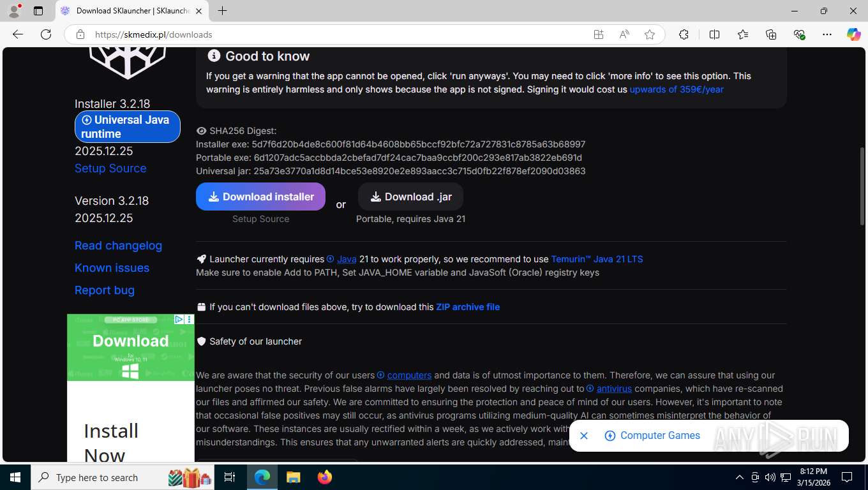Screen dimensions: 868x490
Task: Click Download .jar button
Action: tap(410, 197)
